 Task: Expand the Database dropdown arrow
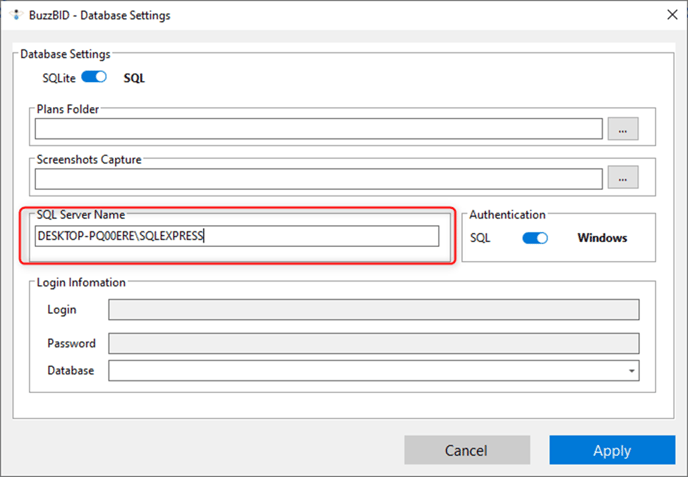[x=631, y=371]
